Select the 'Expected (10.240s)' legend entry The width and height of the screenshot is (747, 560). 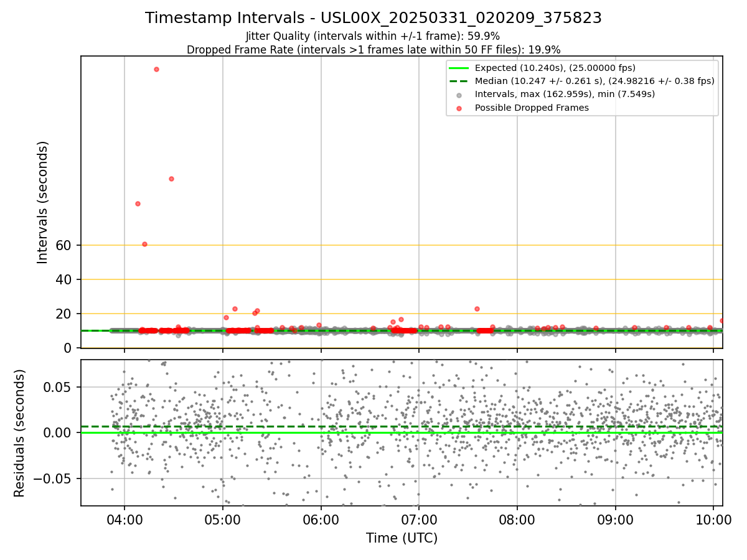point(555,68)
